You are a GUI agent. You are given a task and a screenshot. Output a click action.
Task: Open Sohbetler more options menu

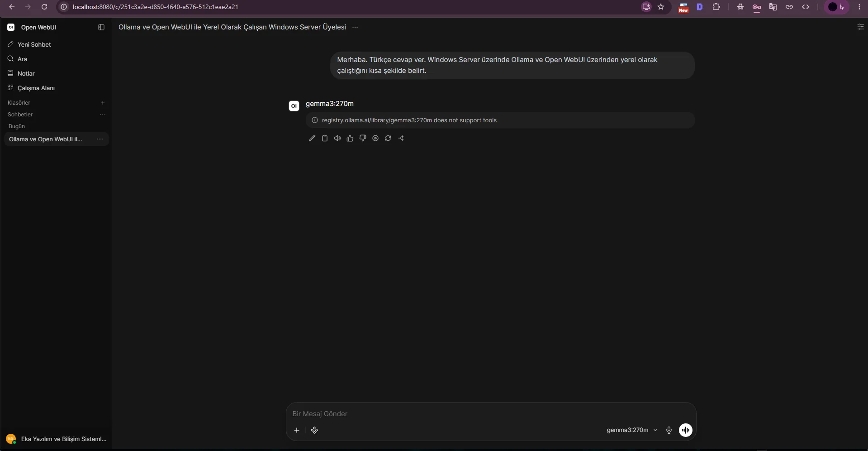103,115
